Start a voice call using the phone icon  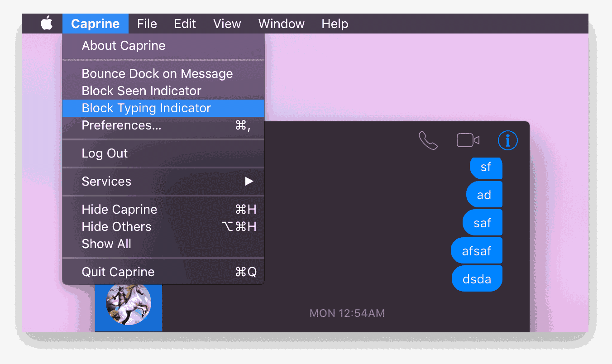pos(428,140)
